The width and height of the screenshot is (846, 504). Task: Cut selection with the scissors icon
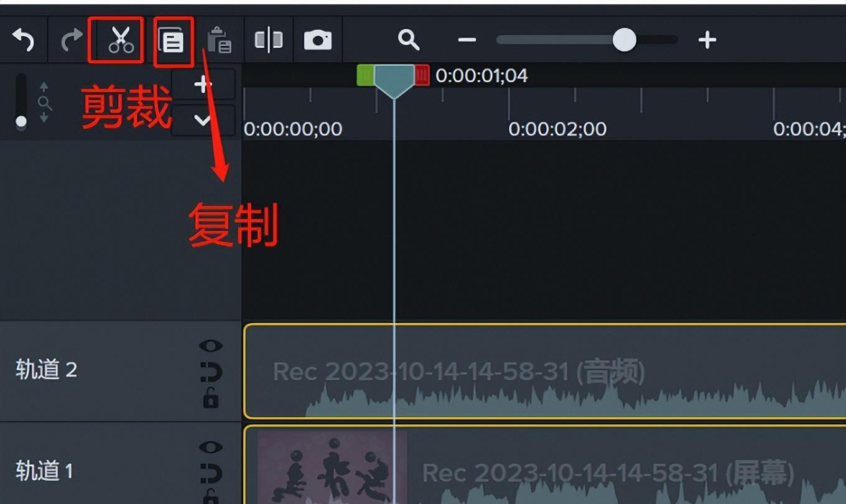click(121, 40)
